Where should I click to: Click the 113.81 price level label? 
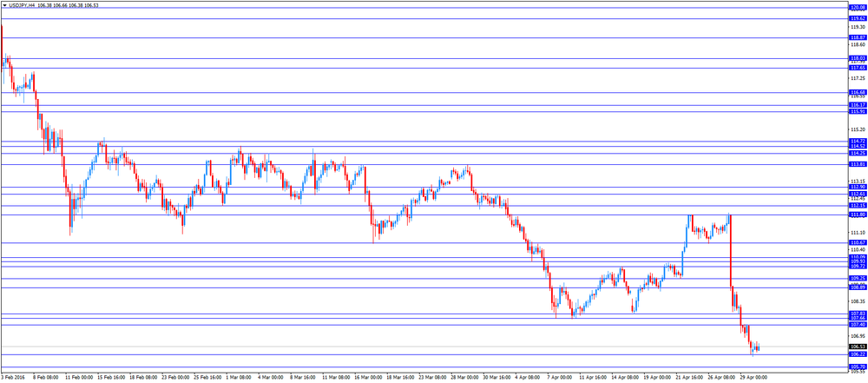(858, 164)
